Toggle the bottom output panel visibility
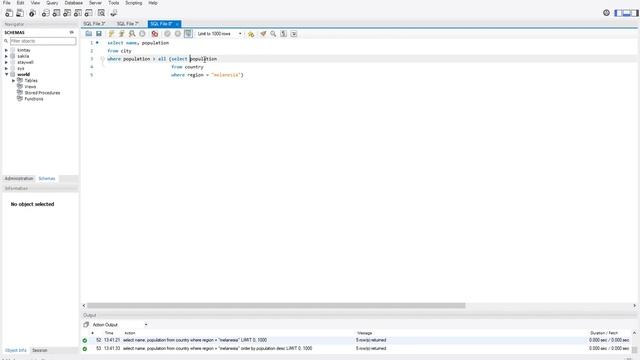Image resolution: width=640 pixels, height=360 pixels. tap(627, 13)
